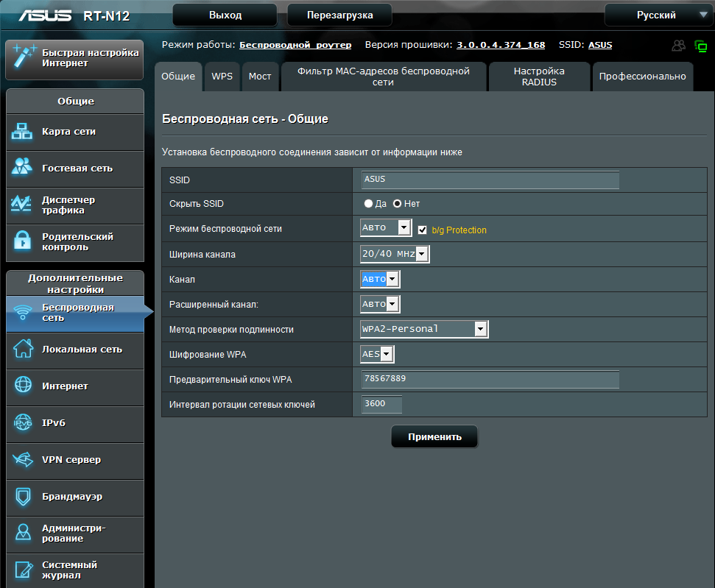Open the Карта сети menu item
715x588 pixels.
pyautogui.click(x=75, y=132)
